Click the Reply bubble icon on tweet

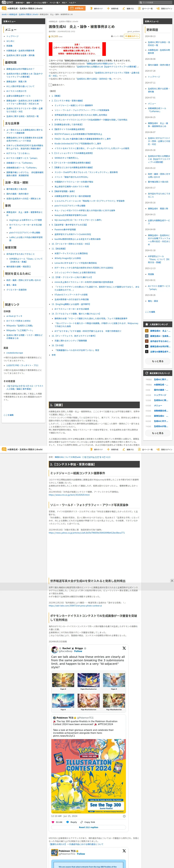click(68, 822)
